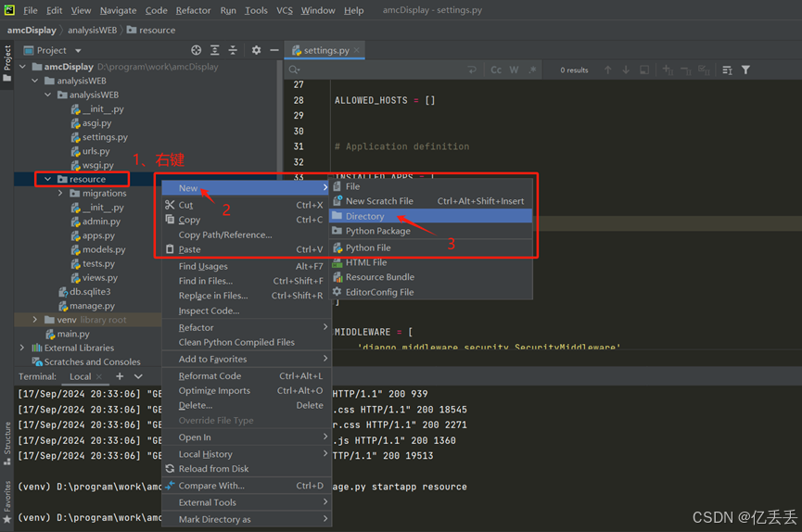Open the Structure tool window tab
802x532 pixels.
click(7, 442)
